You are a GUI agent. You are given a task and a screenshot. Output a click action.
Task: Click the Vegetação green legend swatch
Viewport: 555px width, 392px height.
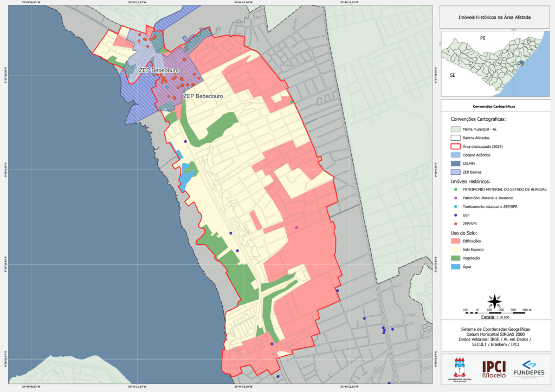coord(455,258)
